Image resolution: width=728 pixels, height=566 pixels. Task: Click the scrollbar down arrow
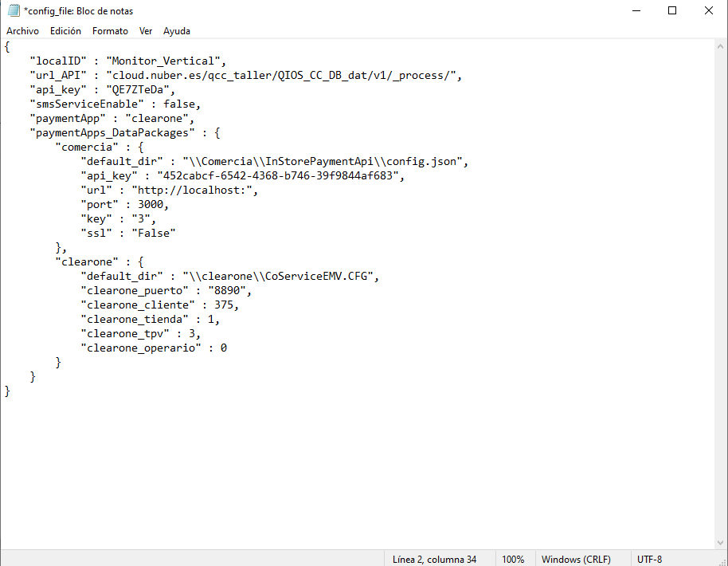[x=720, y=542]
